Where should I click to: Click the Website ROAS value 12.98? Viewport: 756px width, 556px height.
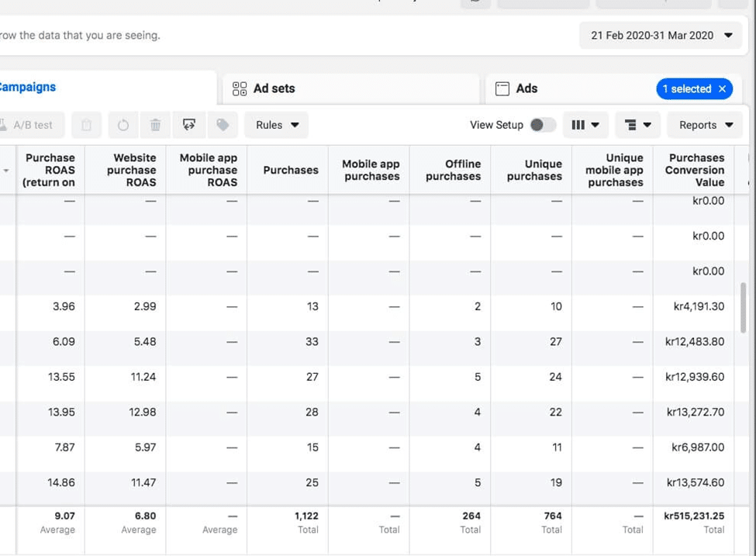pos(142,413)
